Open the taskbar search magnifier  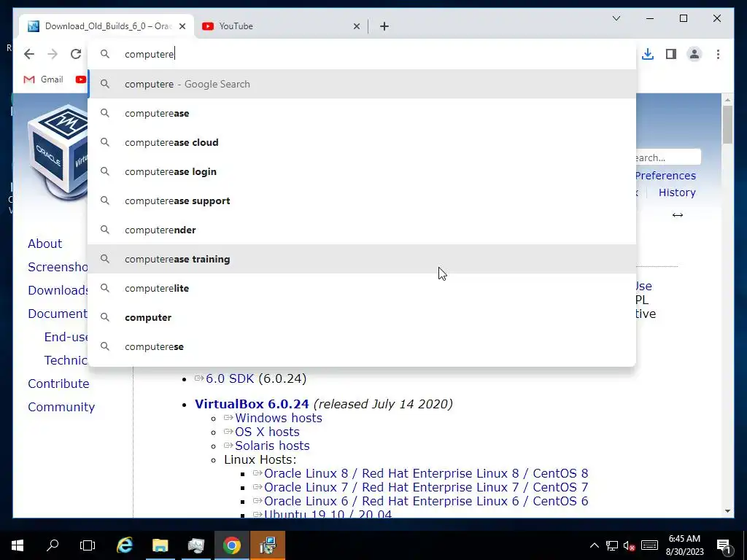click(53, 545)
